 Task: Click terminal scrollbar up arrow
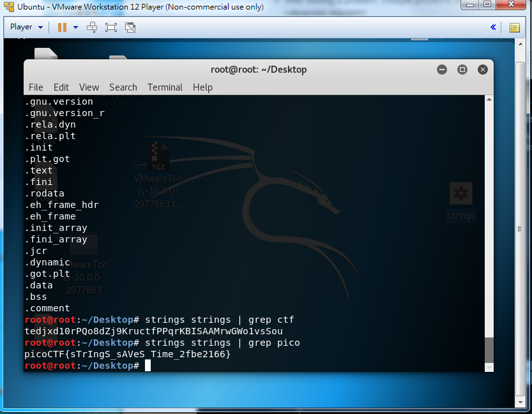point(489,100)
